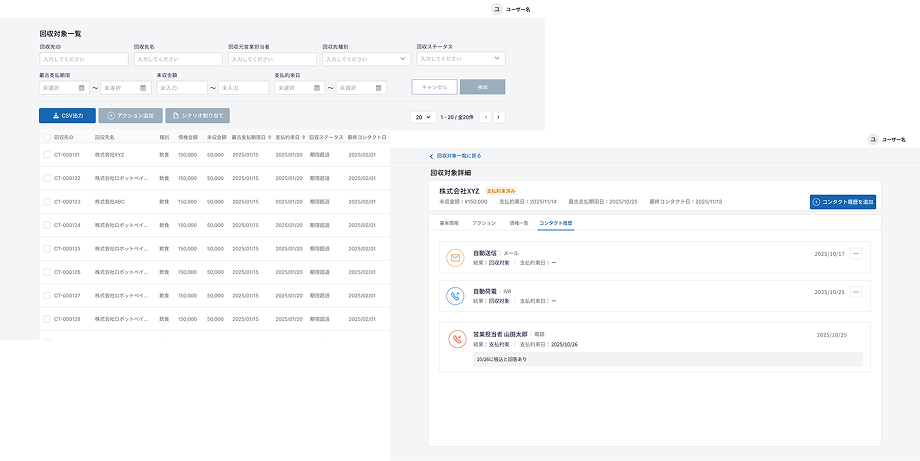This screenshot has width=920, height=461.
Task: Check the row for CT-000123
Action: click(46, 201)
